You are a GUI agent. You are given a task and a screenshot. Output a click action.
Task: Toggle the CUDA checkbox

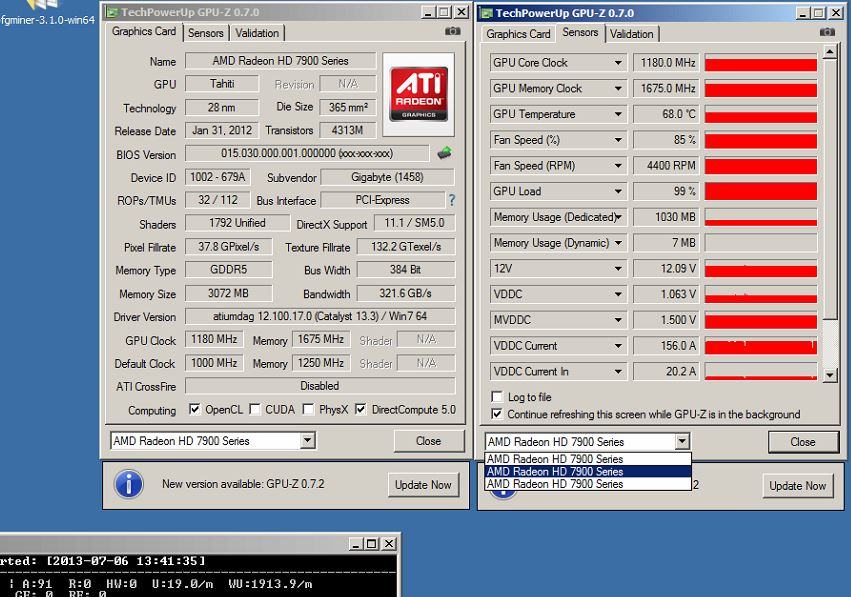click(x=255, y=409)
